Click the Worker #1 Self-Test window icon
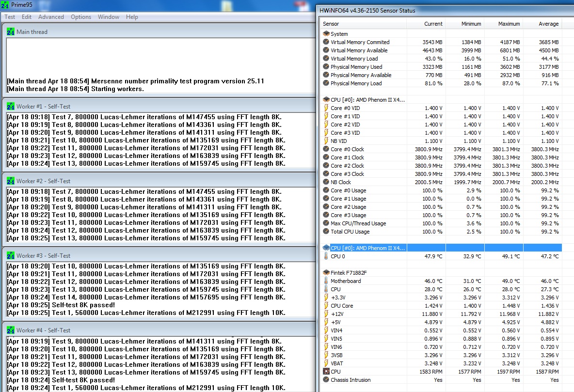574x392 pixels. tap(11, 107)
